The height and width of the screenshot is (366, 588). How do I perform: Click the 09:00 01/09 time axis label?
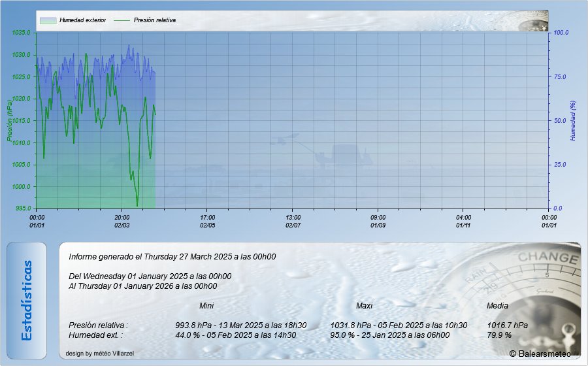tap(378, 222)
